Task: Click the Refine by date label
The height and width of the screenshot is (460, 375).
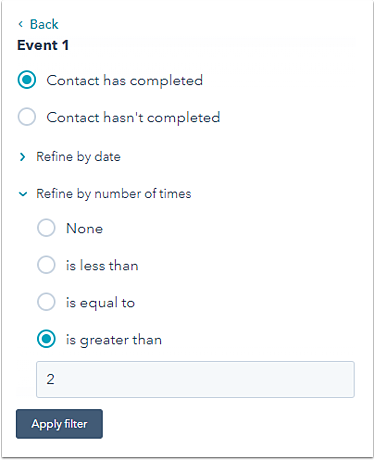Action: [x=78, y=157]
